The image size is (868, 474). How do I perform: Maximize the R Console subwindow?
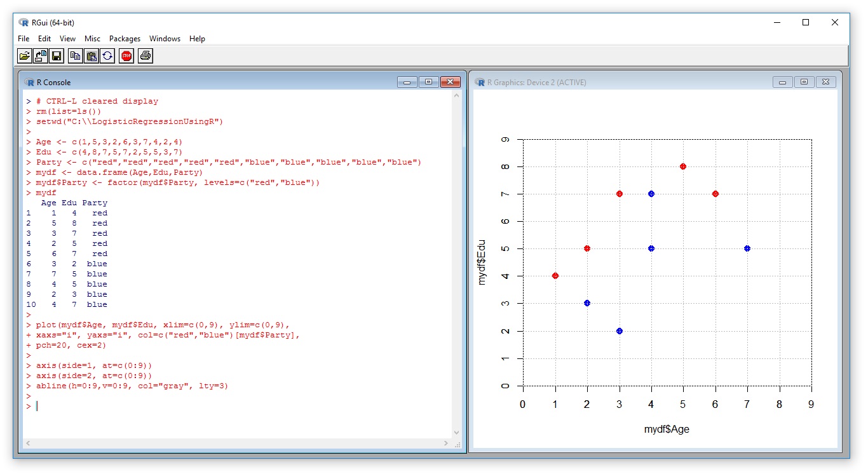click(x=428, y=82)
